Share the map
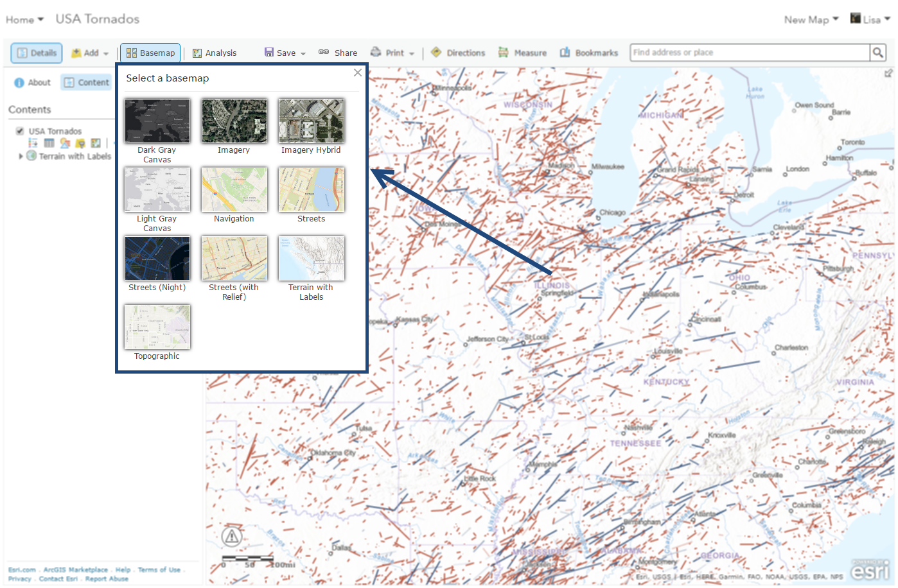The height and width of the screenshot is (588, 898). pos(338,53)
